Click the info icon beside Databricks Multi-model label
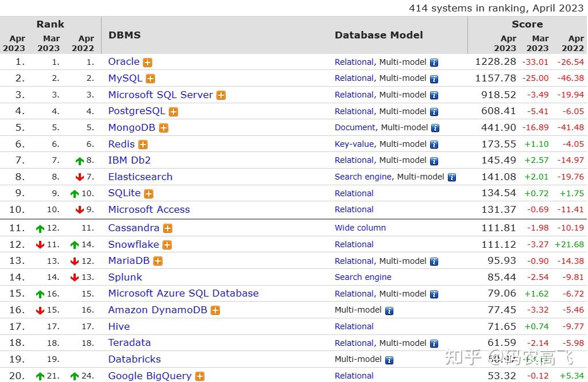The width and height of the screenshot is (588, 382). pos(390,359)
